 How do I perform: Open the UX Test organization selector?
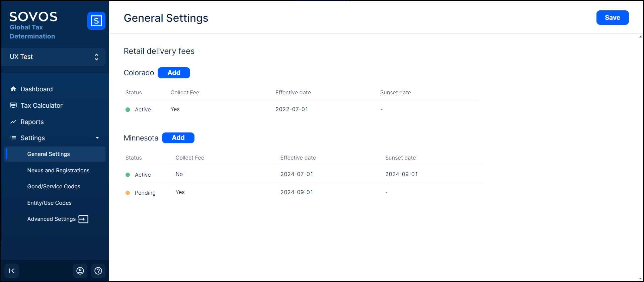coord(54,57)
